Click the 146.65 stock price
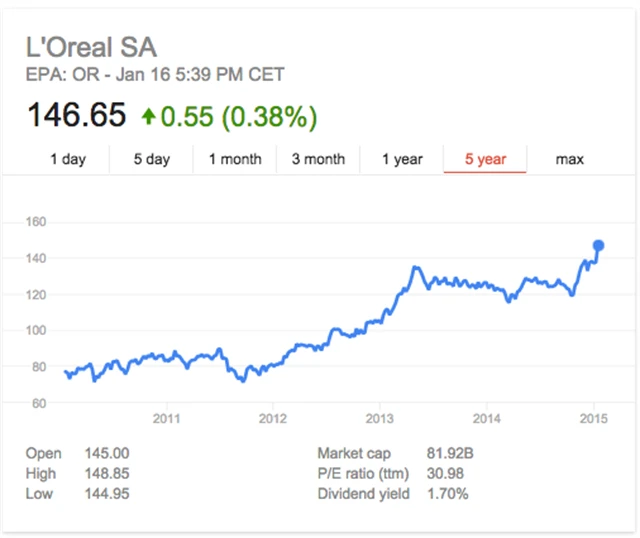The width and height of the screenshot is (640, 538). click(76, 116)
